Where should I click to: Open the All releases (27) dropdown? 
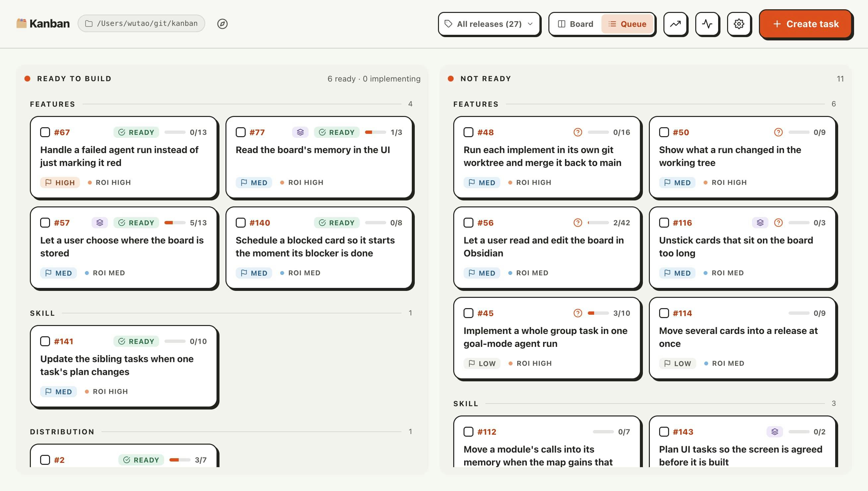pos(489,24)
